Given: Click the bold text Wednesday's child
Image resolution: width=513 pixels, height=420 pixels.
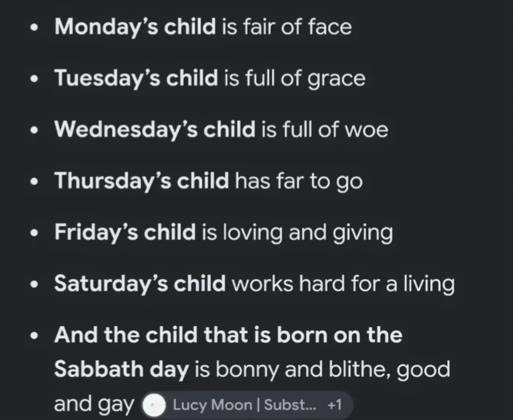Looking at the screenshot, I should coord(155,130).
